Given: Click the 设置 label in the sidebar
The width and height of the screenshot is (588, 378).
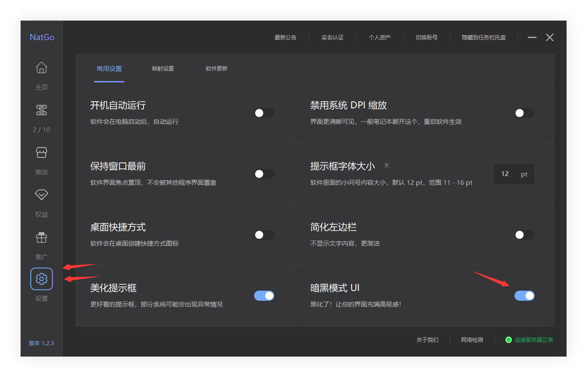Looking at the screenshot, I should pyautogui.click(x=42, y=299).
